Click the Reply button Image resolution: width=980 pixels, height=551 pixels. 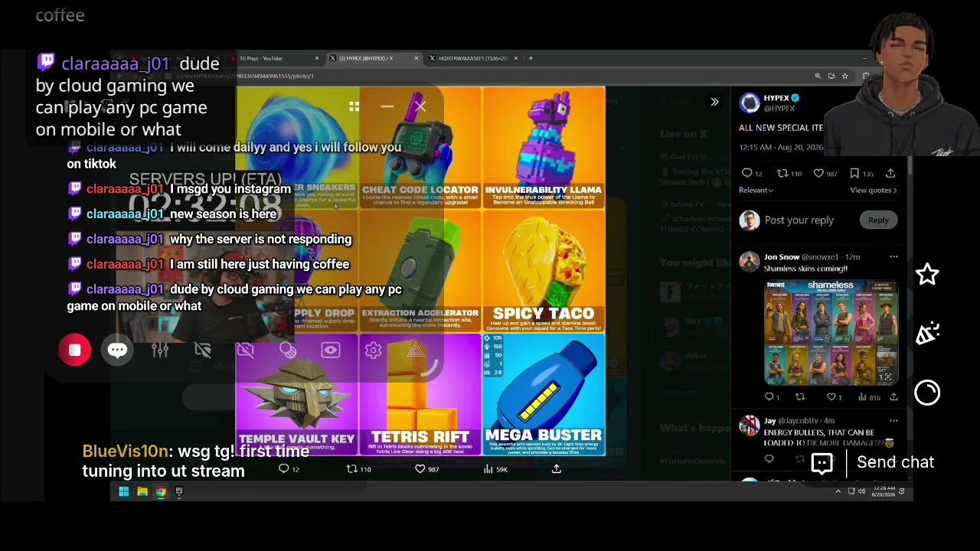click(x=878, y=220)
